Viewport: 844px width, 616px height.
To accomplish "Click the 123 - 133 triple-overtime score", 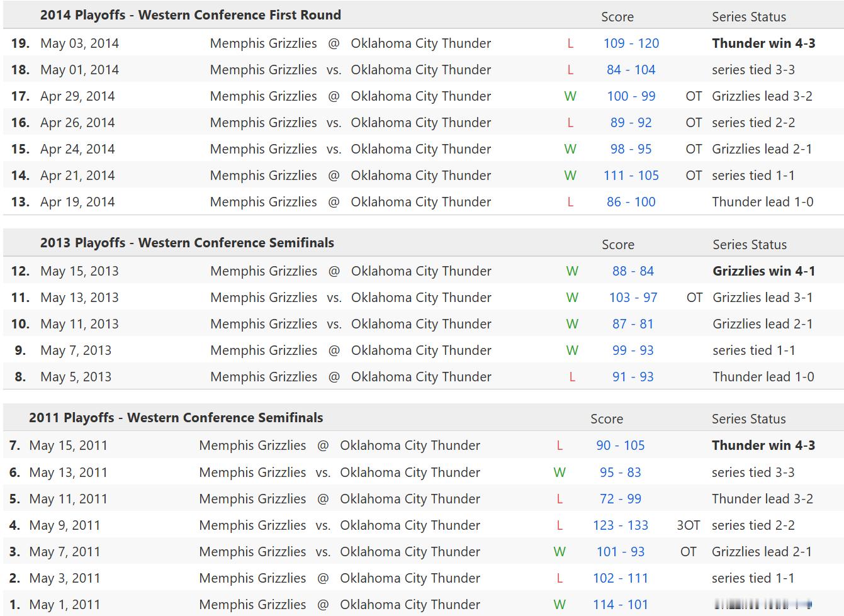I will [620, 525].
